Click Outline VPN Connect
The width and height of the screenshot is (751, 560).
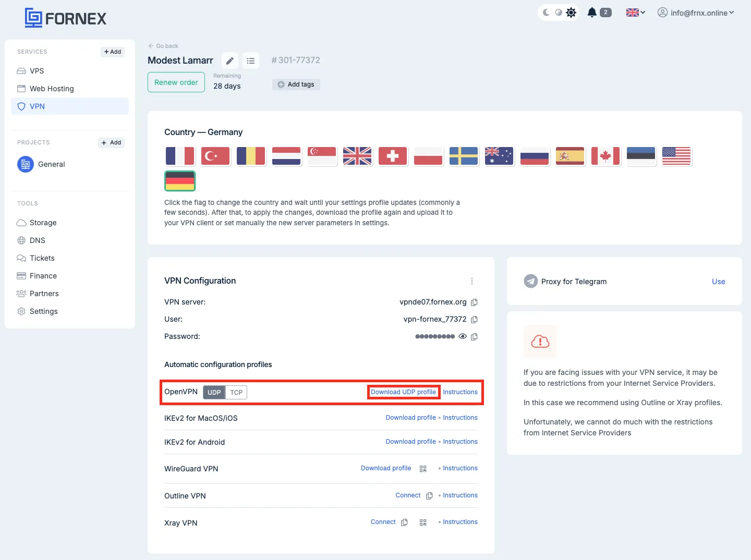point(408,495)
